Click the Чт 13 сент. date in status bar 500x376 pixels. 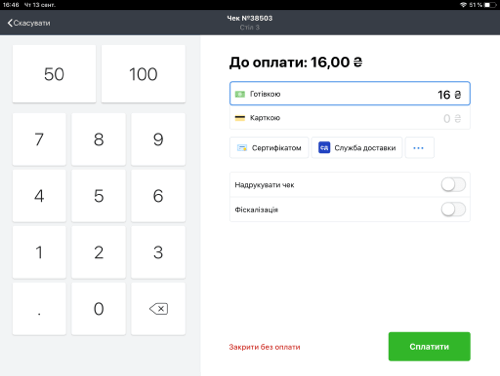[40, 5]
